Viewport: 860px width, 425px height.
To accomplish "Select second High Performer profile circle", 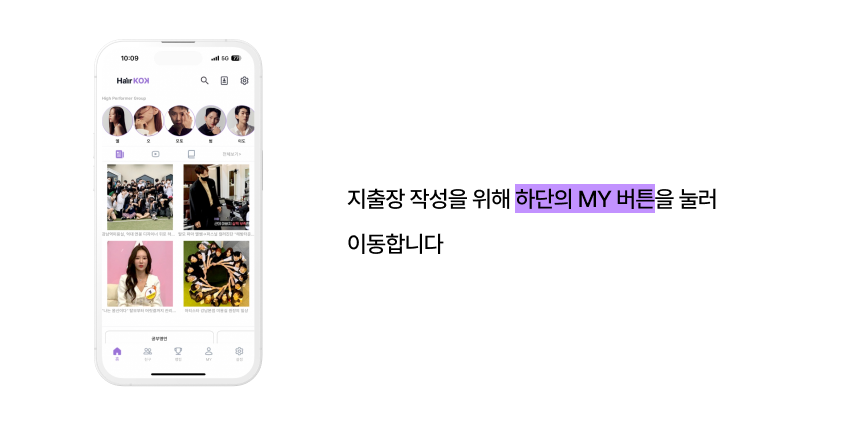I will pos(149,121).
